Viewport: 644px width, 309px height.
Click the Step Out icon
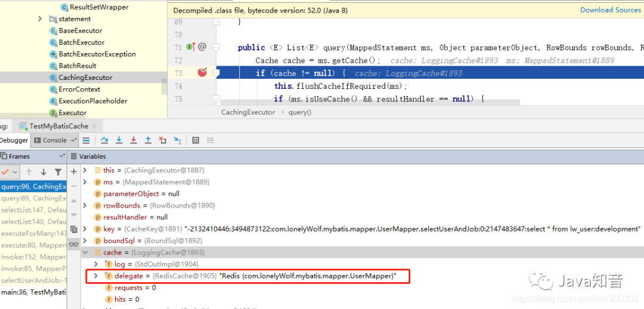click(148, 140)
